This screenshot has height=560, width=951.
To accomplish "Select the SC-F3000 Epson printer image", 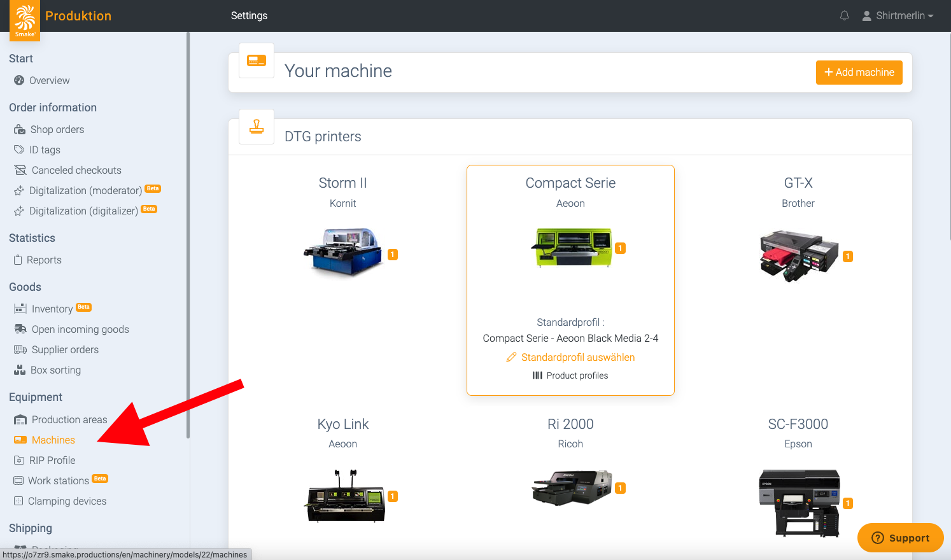I will [x=800, y=503].
